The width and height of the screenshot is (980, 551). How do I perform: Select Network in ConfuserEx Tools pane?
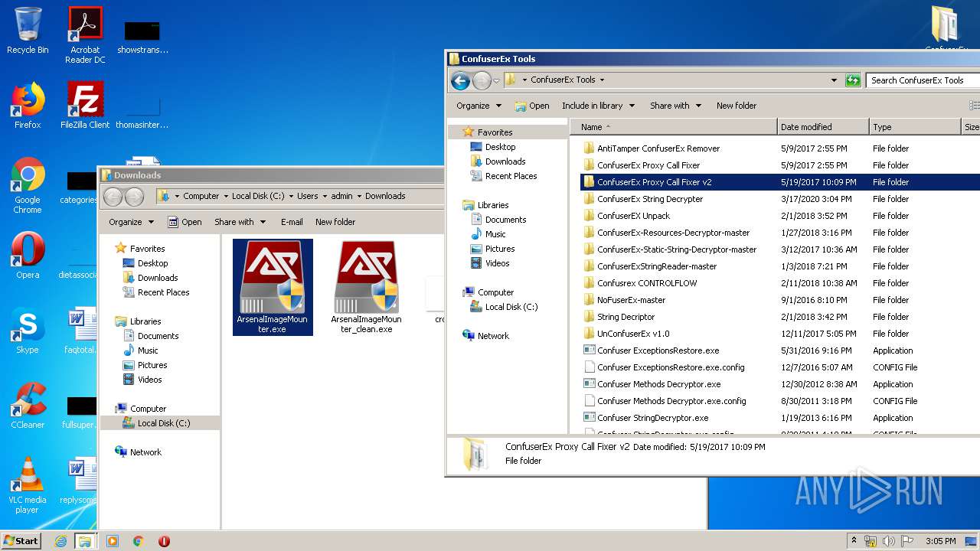485,336
